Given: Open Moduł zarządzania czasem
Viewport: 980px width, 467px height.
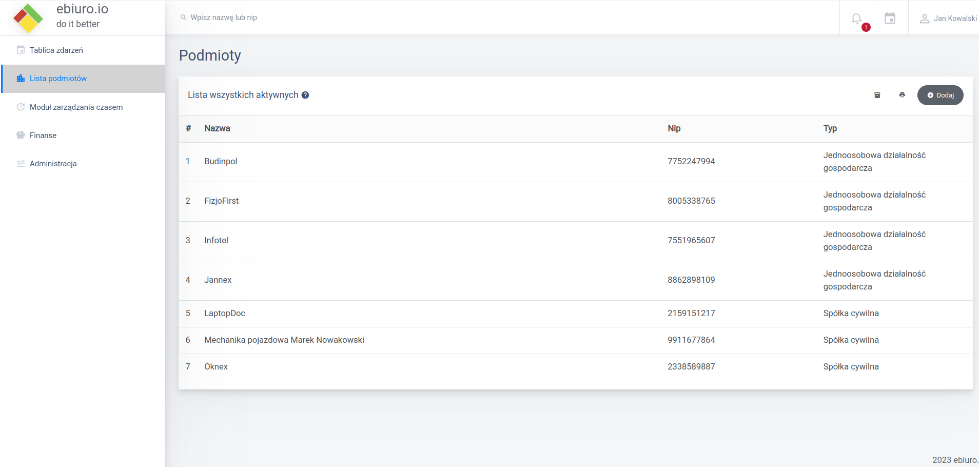Looking at the screenshot, I should (76, 107).
